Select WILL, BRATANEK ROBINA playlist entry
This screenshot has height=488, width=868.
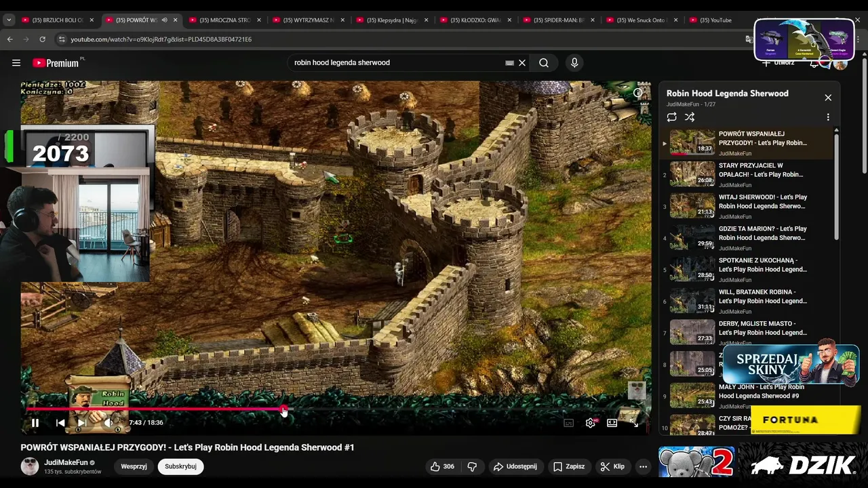click(747, 301)
